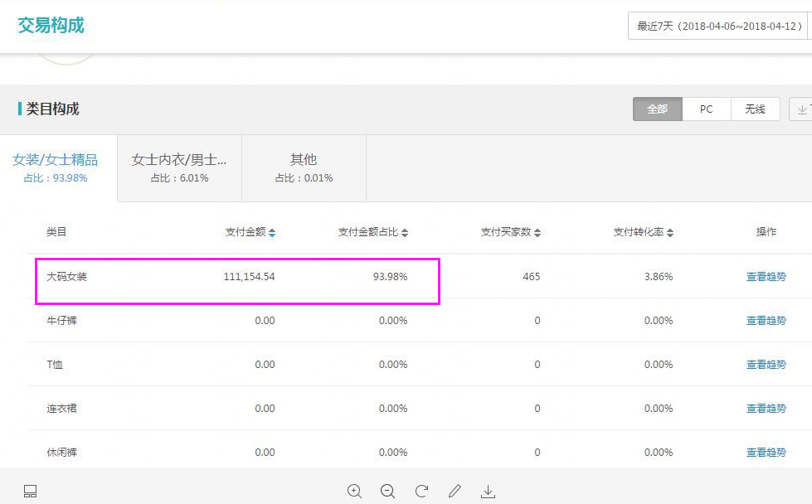
Task: Click the zoom in magnifier icon
Action: tap(355, 491)
